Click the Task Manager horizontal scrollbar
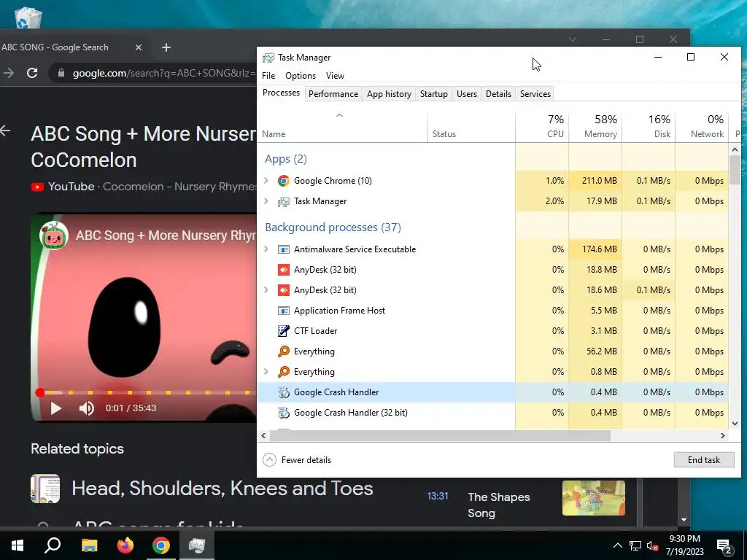Screen dimensions: 747x560 pos(440,435)
